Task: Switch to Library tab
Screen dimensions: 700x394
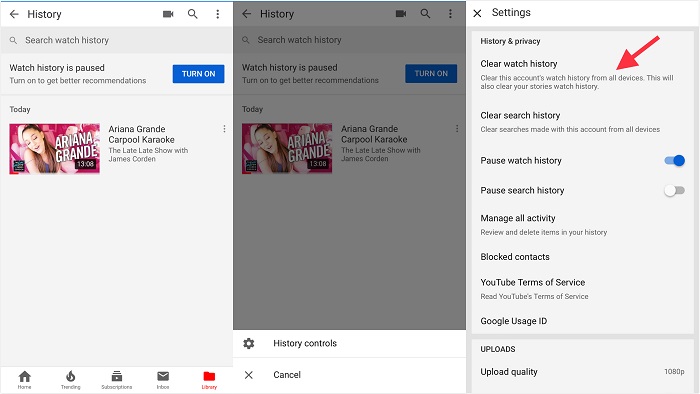Action: click(x=209, y=380)
